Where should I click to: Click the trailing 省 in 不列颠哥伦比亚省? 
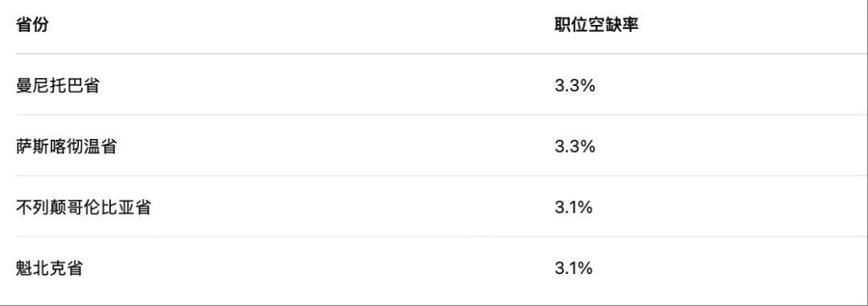click(142, 207)
